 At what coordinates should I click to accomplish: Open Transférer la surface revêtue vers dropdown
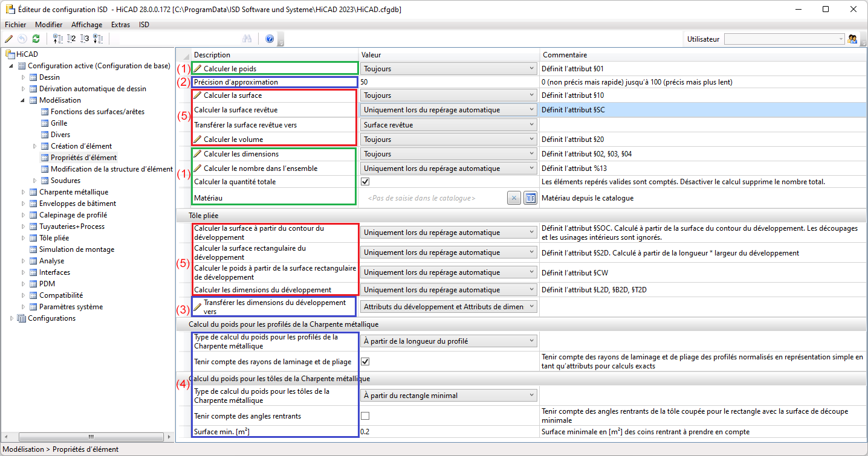click(x=448, y=125)
